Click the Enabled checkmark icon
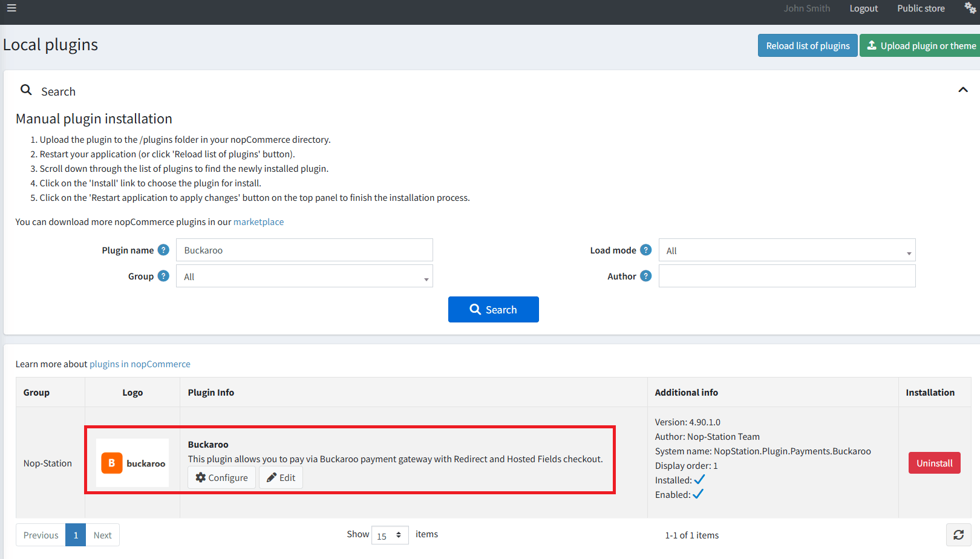Screen dimensions: 980x559 pyautogui.click(x=698, y=494)
